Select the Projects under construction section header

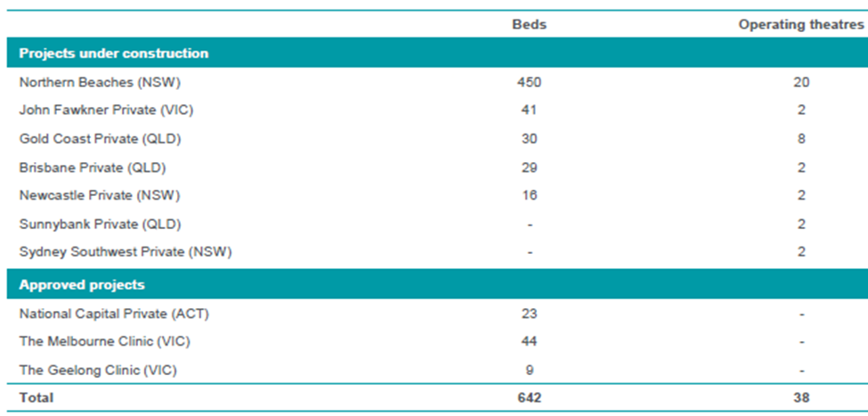pyautogui.click(x=114, y=53)
